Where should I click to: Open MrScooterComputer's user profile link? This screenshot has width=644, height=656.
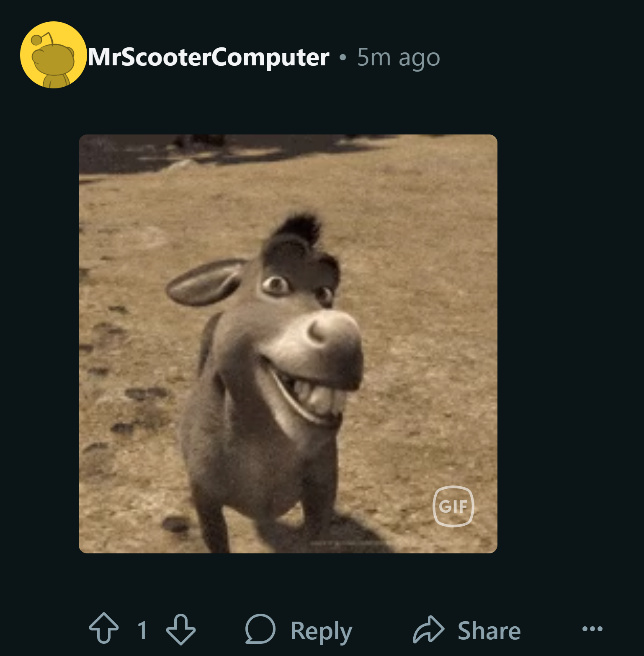[x=208, y=57]
